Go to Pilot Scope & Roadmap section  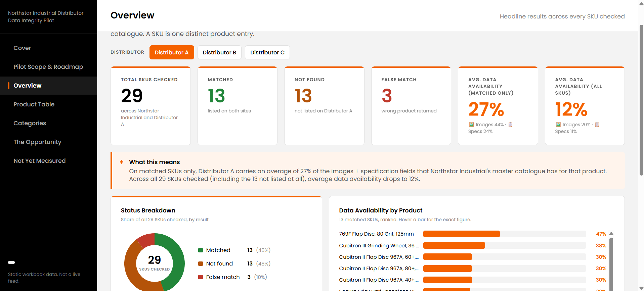pos(48,67)
